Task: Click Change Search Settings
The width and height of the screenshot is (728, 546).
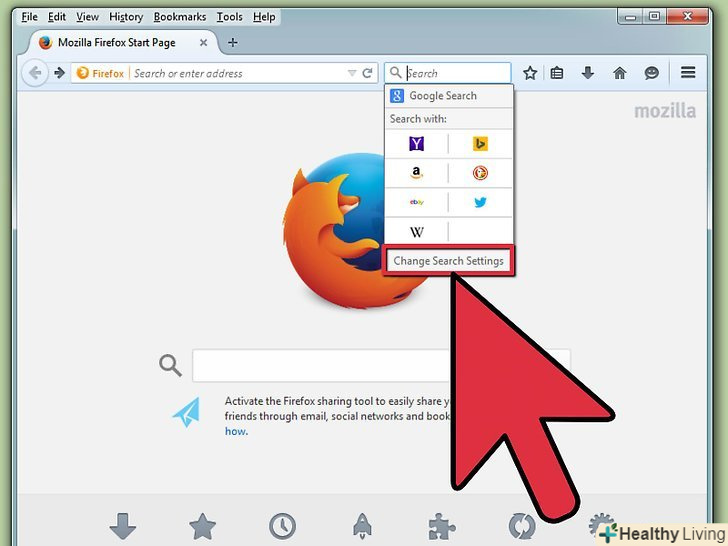Action: tap(448, 261)
